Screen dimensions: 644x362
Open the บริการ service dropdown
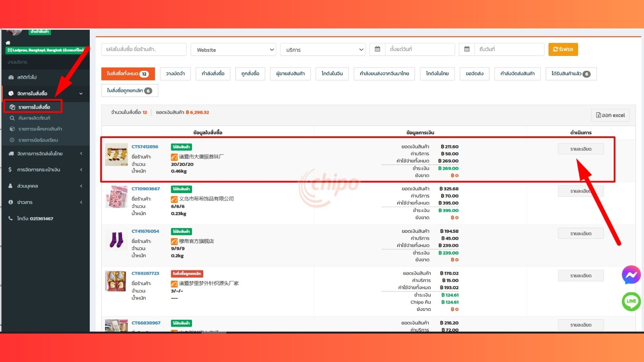click(323, 49)
